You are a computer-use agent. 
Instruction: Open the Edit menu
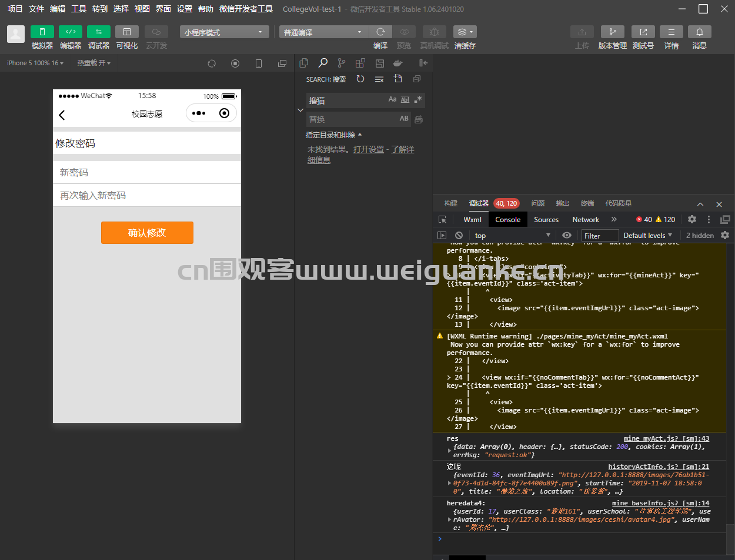(58, 9)
